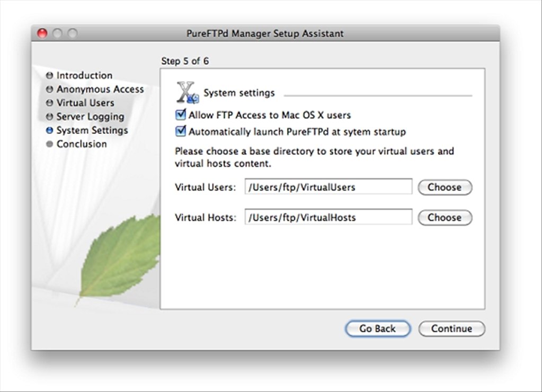
Task: Select the Introduction step label
Action: point(84,75)
